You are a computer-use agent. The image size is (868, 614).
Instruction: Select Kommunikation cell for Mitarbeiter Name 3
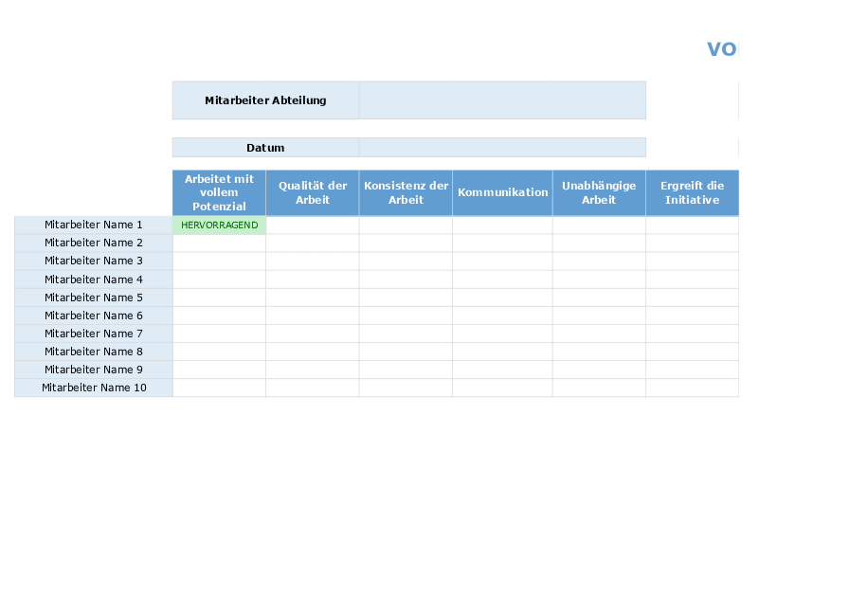pyautogui.click(x=502, y=261)
